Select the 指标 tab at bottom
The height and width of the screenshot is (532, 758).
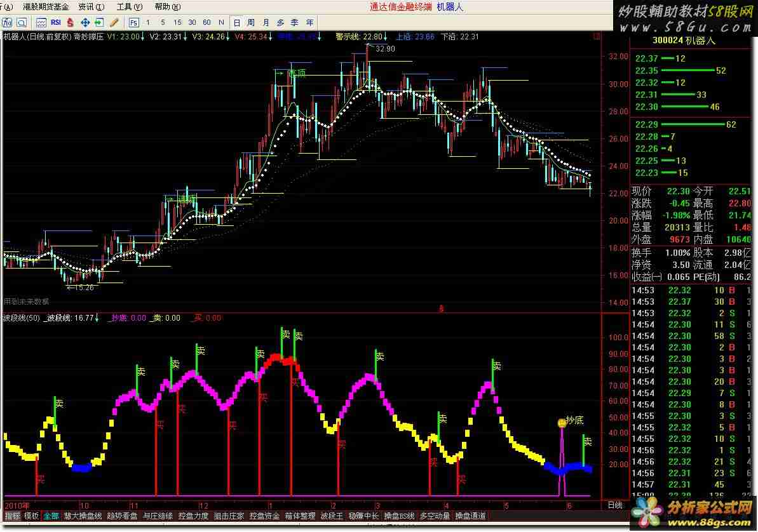click(x=12, y=516)
